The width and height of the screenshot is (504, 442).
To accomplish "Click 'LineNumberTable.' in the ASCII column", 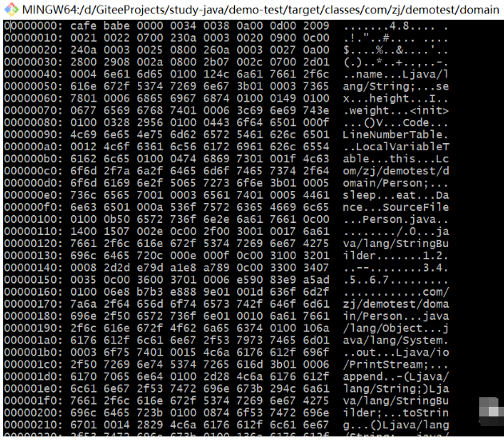I will [x=395, y=135].
